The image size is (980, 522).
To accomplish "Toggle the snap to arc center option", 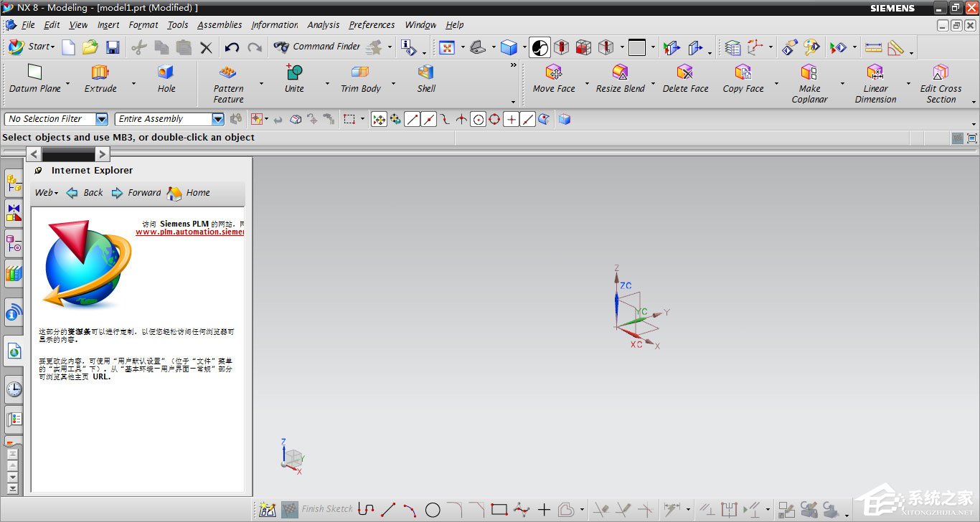I will [x=478, y=120].
